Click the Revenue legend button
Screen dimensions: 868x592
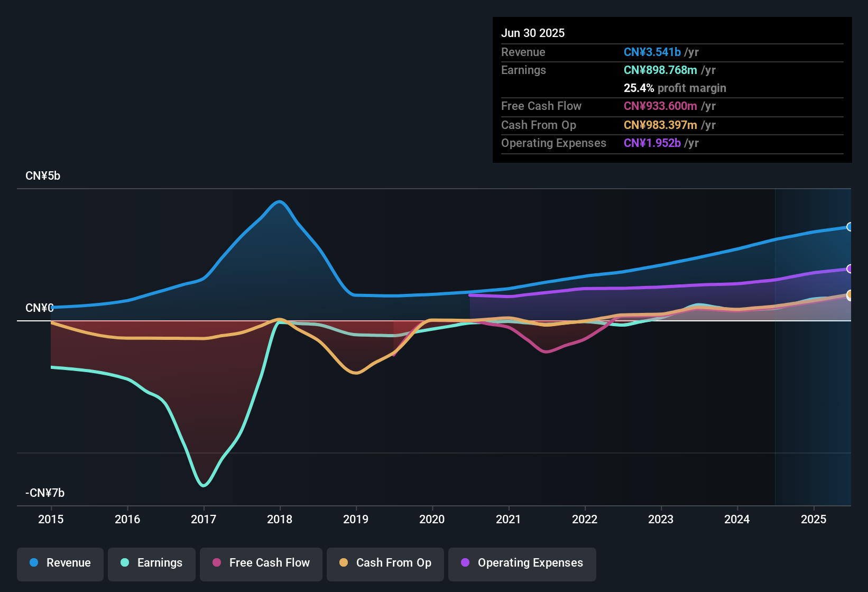[60, 563]
